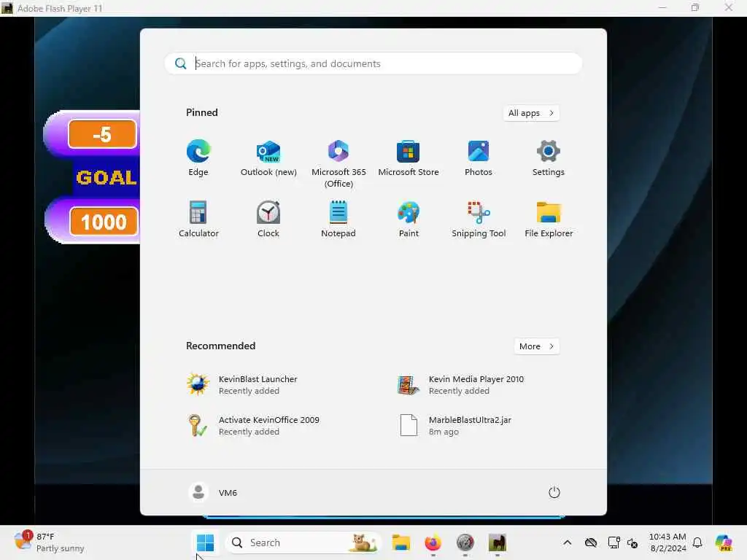Open the weather widget showing 87°F
The width and height of the screenshot is (747, 560).
[x=49, y=542]
